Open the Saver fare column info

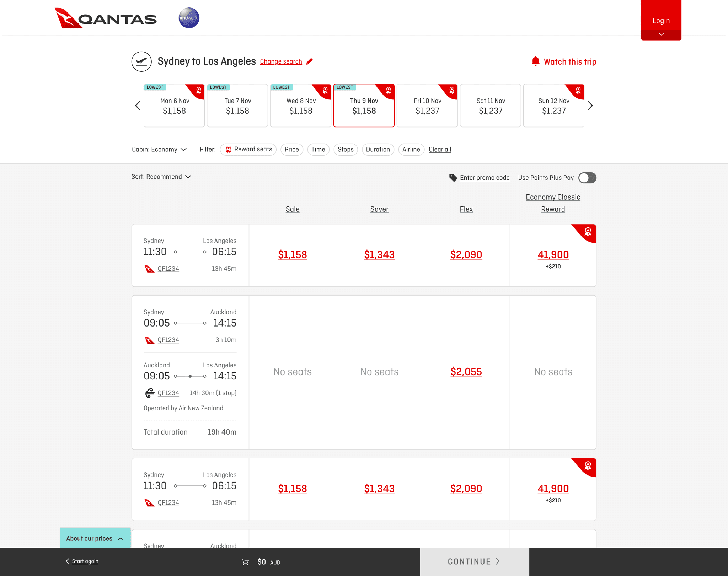click(379, 209)
